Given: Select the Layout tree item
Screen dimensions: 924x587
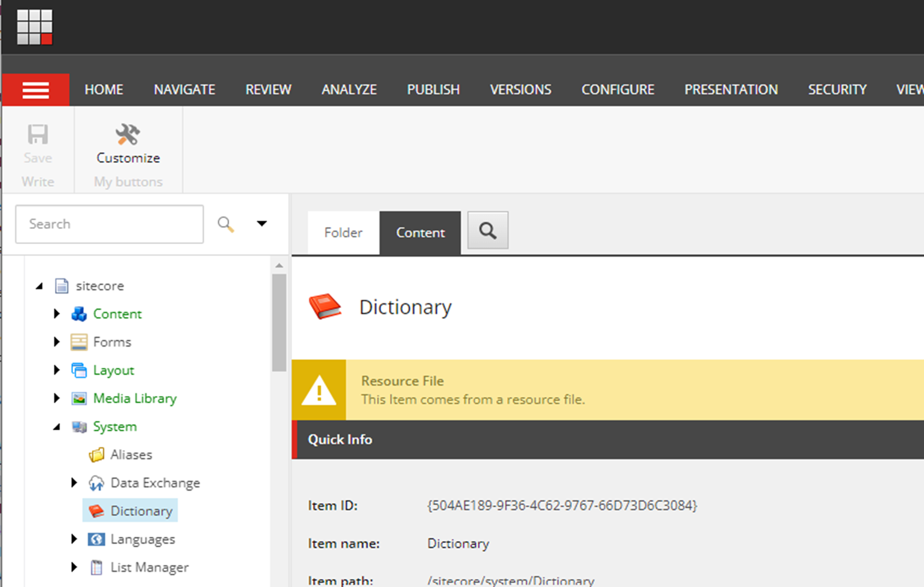Looking at the screenshot, I should click(114, 371).
